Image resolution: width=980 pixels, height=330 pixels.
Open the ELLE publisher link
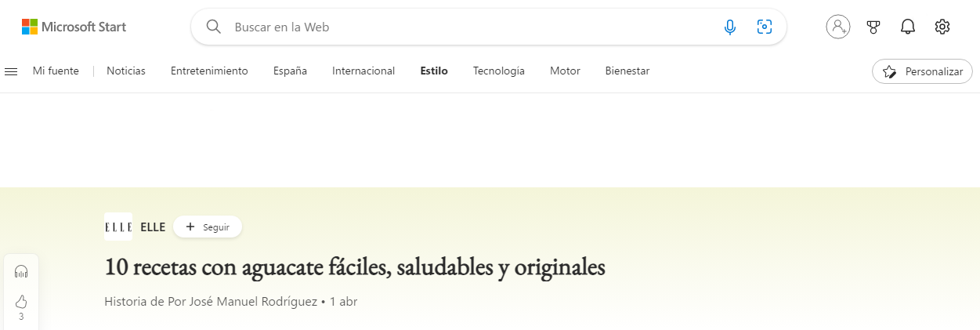(x=153, y=227)
